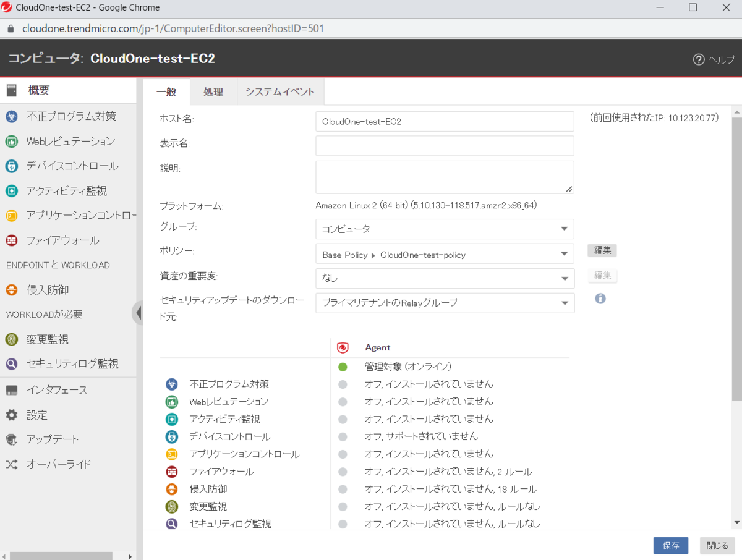
Task: Click the Amazon Linux 2 platform text
Action: click(426, 205)
